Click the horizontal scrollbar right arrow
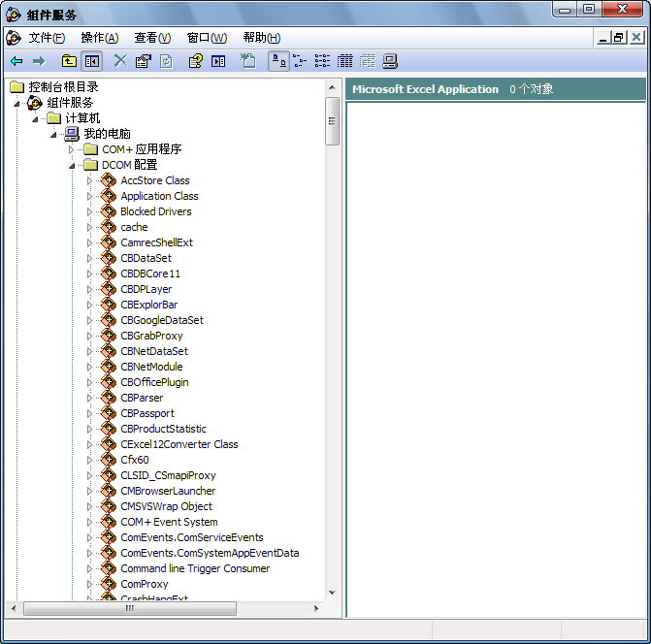The height and width of the screenshot is (644, 651). click(x=316, y=608)
